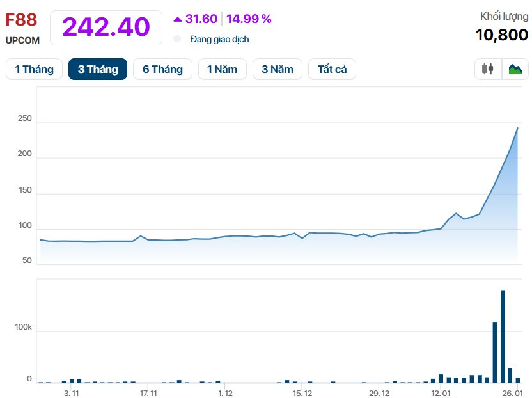532x398 pixels.
Task: Click the 31.60 price change value
Action: [x=201, y=19]
